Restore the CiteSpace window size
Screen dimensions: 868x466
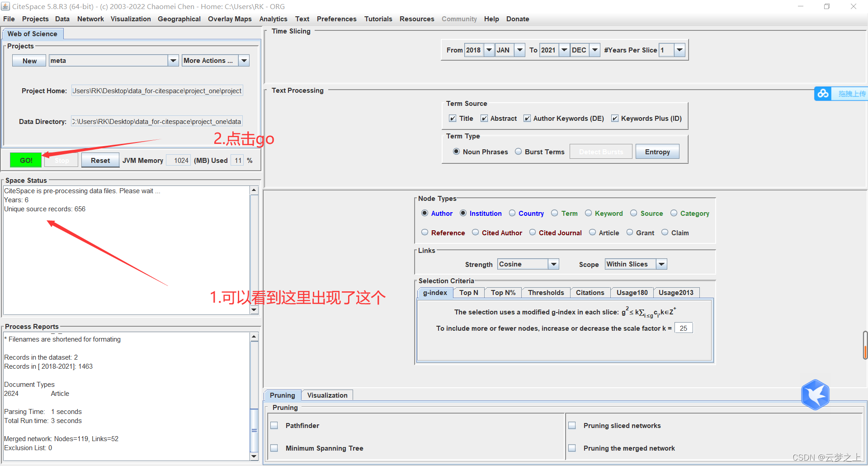coord(827,6)
